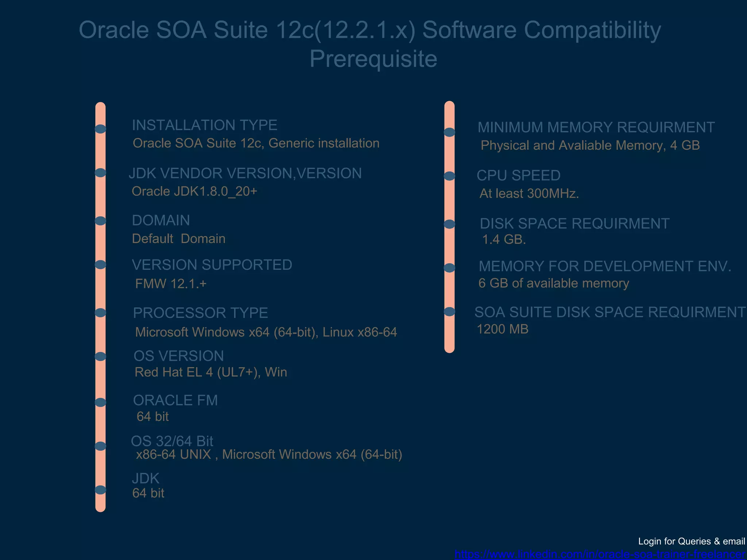
Task: Click the 'Oracle JDK1.8.0_20+' value
Action: (x=194, y=191)
